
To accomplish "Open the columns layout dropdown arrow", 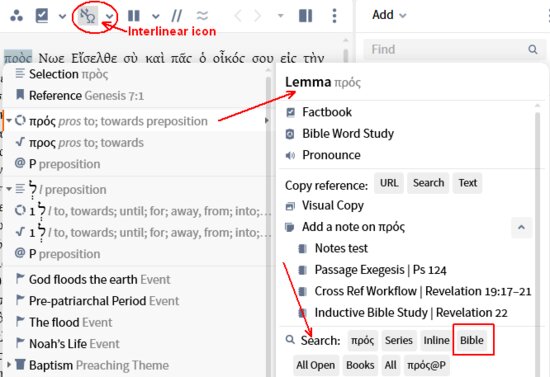I will coord(156,16).
